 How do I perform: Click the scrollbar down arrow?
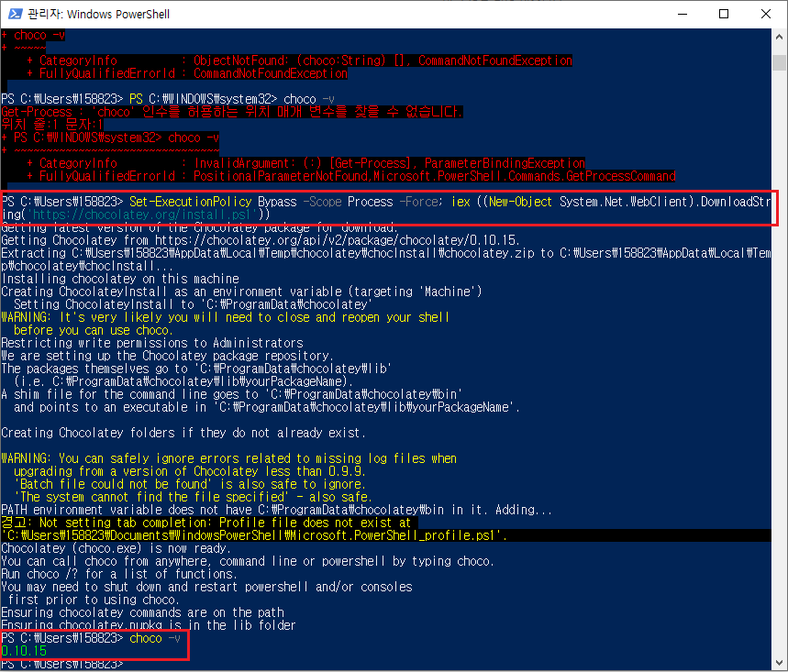click(779, 663)
